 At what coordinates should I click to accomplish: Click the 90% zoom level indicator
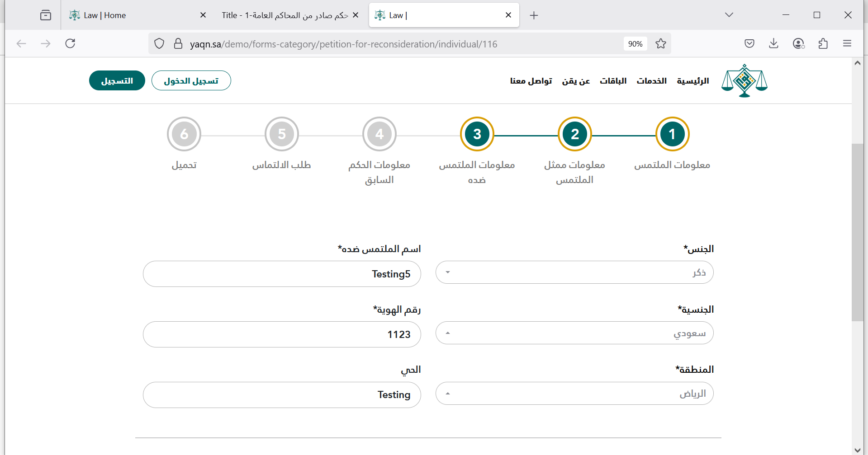[x=635, y=44]
